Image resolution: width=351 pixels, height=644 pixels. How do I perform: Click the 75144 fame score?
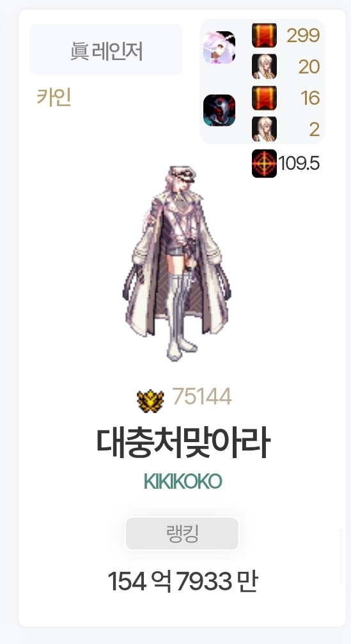click(202, 397)
